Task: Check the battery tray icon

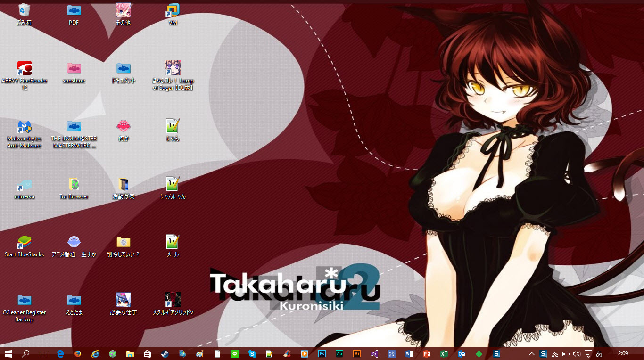Action: pos(566,353)
